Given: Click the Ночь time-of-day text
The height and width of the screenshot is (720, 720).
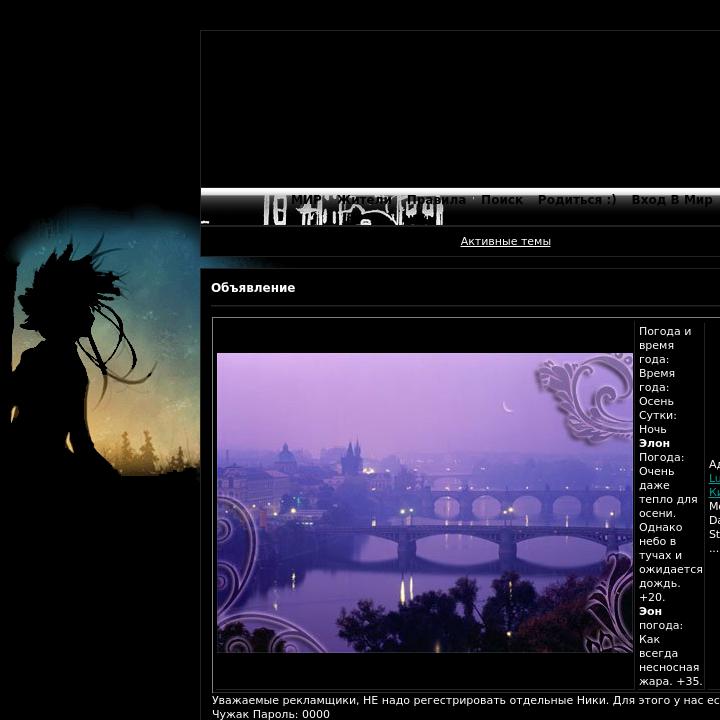Looking at the screenshot, I should pos(652,430).
